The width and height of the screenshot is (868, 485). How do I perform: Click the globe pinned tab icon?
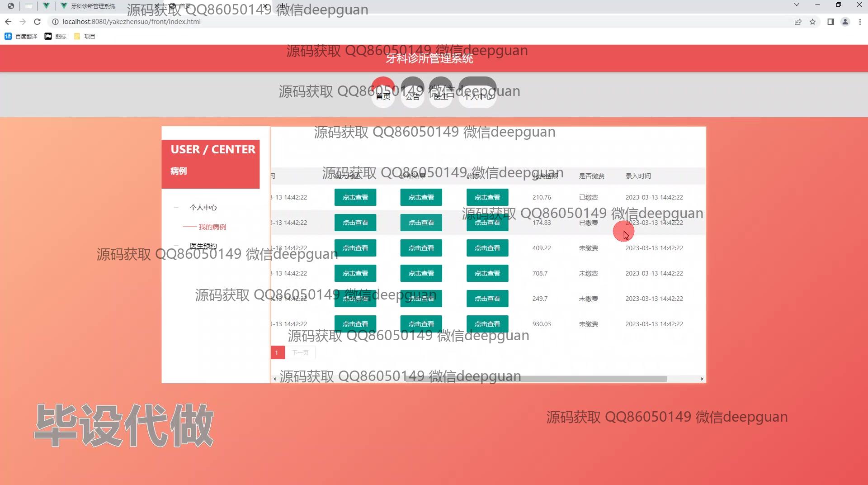click(x=11, y=6)
